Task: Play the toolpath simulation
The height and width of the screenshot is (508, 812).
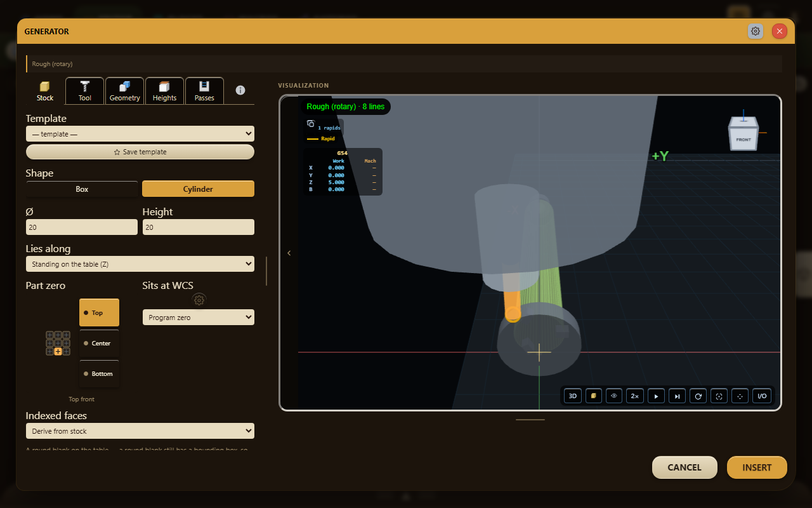Action: (x=657, y=396)
